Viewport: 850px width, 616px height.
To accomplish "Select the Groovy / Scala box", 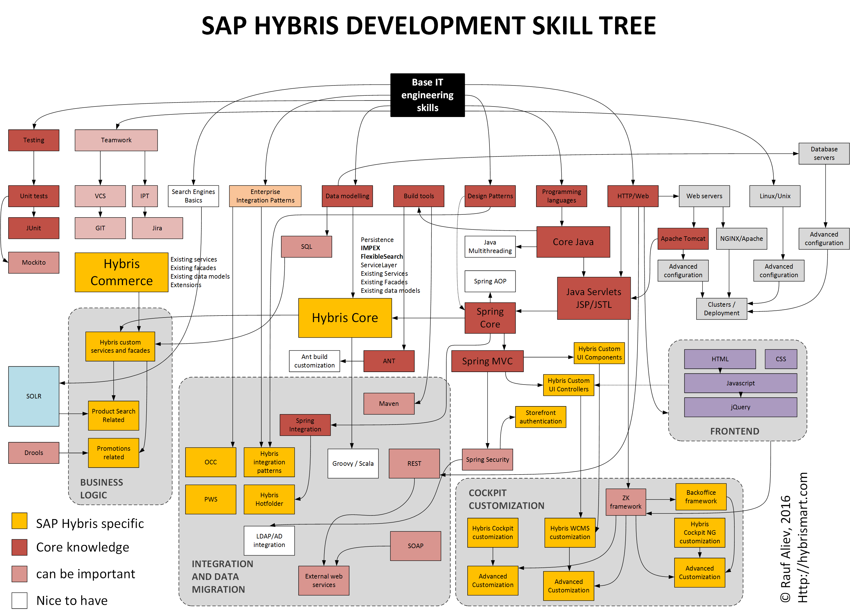I will coord(353,463).
